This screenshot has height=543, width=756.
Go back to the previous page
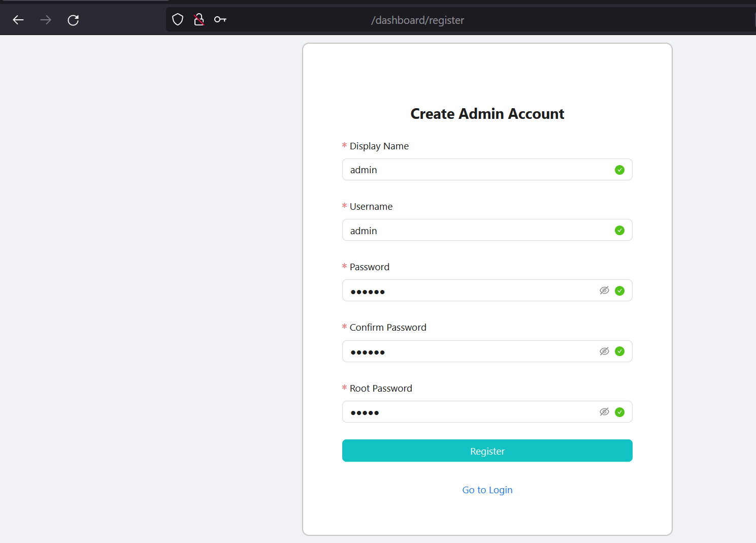tap(18, 20)
